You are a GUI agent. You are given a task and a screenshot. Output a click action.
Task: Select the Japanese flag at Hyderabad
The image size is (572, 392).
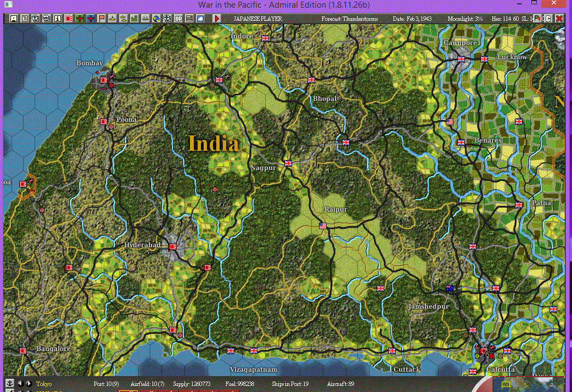tap(172, 247)
